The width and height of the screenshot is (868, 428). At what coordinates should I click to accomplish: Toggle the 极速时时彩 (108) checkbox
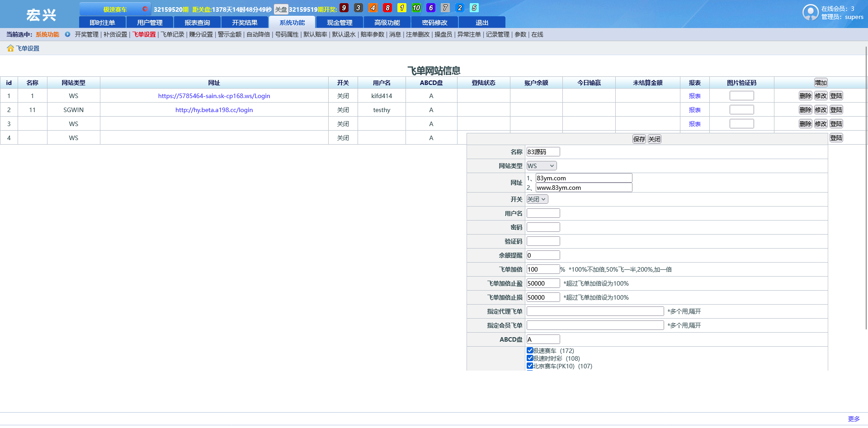tap(530, 358)
